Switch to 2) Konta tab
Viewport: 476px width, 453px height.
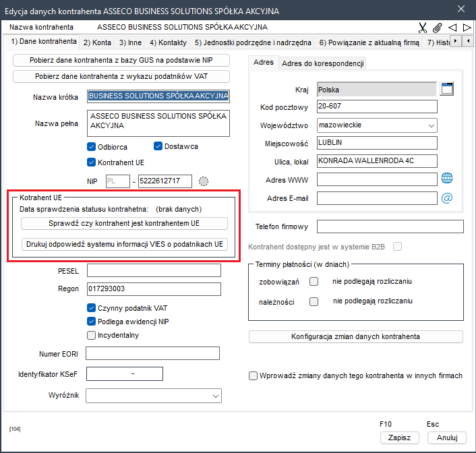pyautogui.click(x=97, y=42)
